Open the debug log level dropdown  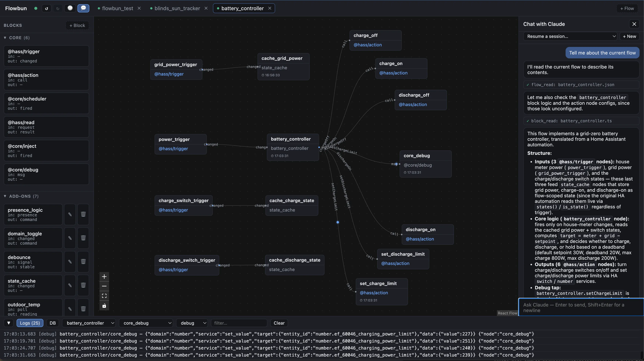(192, 323)
